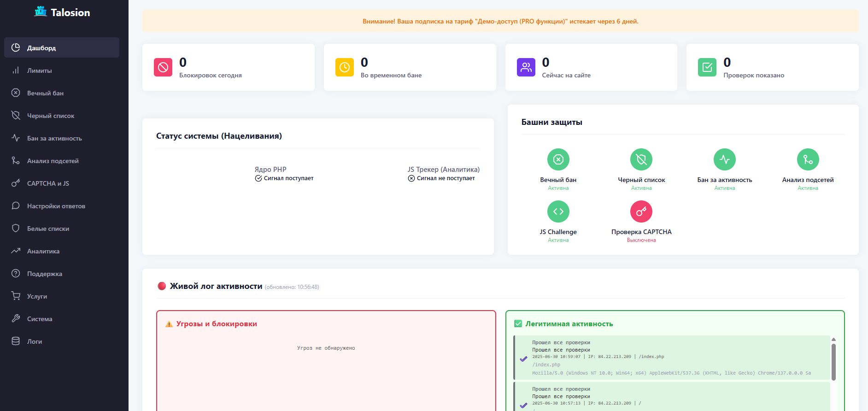Click the Черный список shield tower icon
868x411 pixels.
coord(641,159)
